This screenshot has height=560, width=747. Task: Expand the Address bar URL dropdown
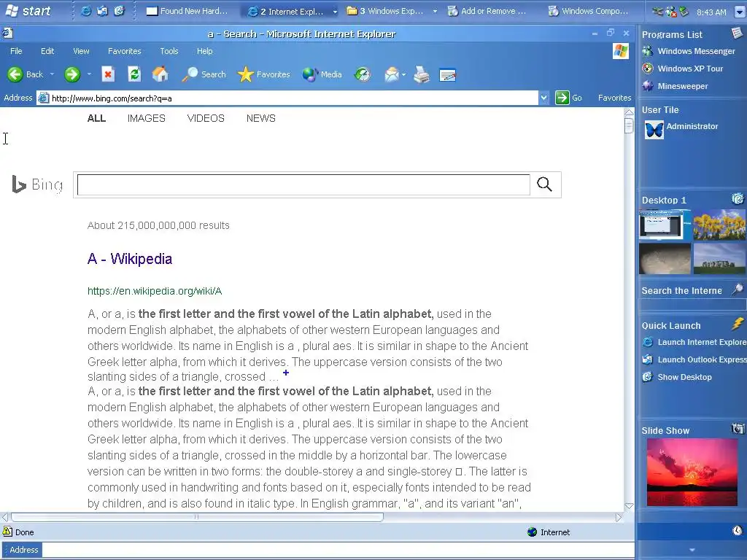click(543, 98)
